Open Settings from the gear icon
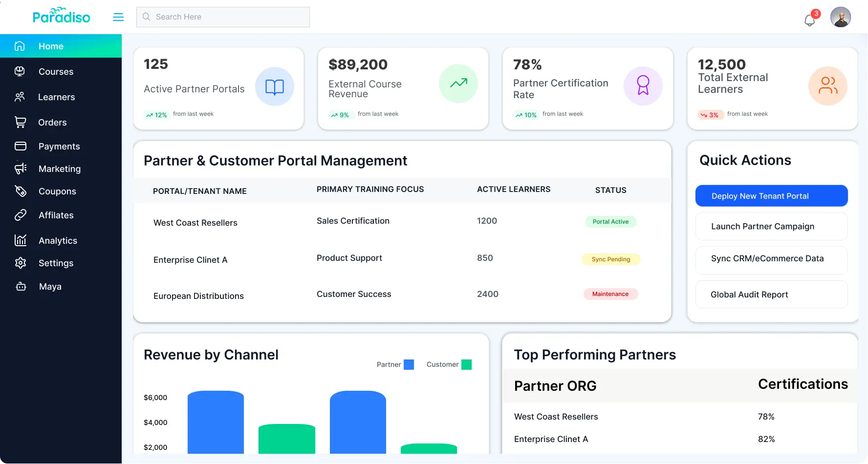The height and width of the screenshot is (464, 868). click(x=20, y=263)
